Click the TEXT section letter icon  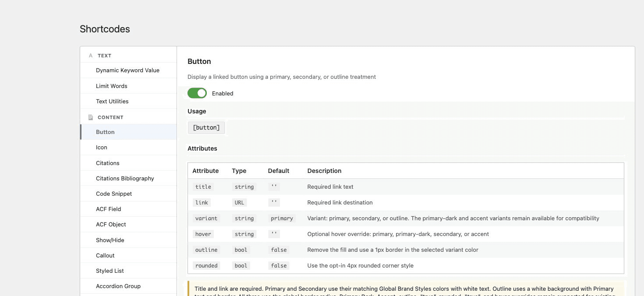pos(91,56)
